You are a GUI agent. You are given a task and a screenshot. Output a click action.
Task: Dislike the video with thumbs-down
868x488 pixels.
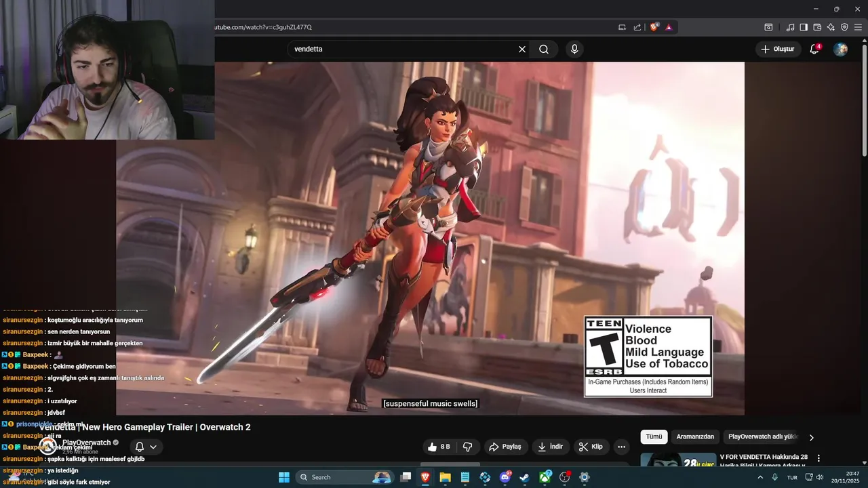467,447
